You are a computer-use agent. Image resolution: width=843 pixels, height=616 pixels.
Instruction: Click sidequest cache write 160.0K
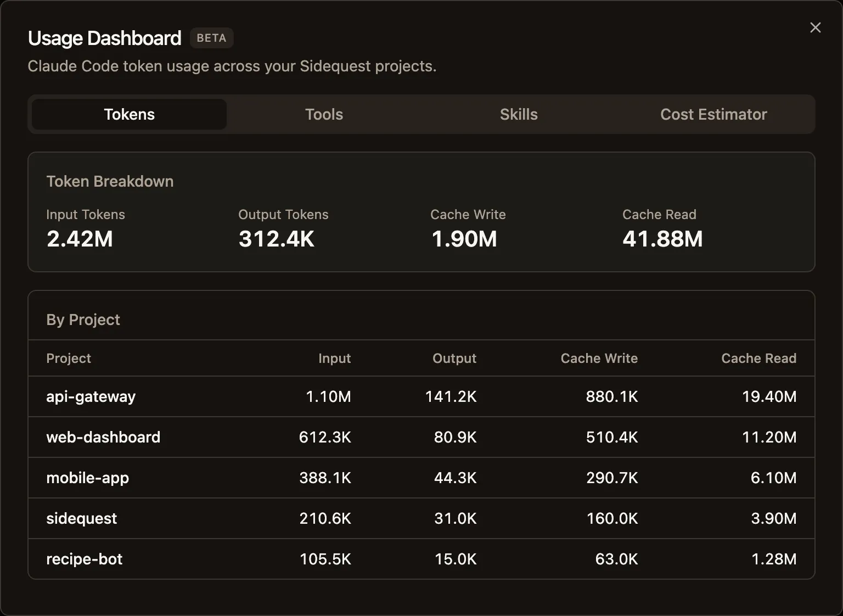tap(612, 518)
